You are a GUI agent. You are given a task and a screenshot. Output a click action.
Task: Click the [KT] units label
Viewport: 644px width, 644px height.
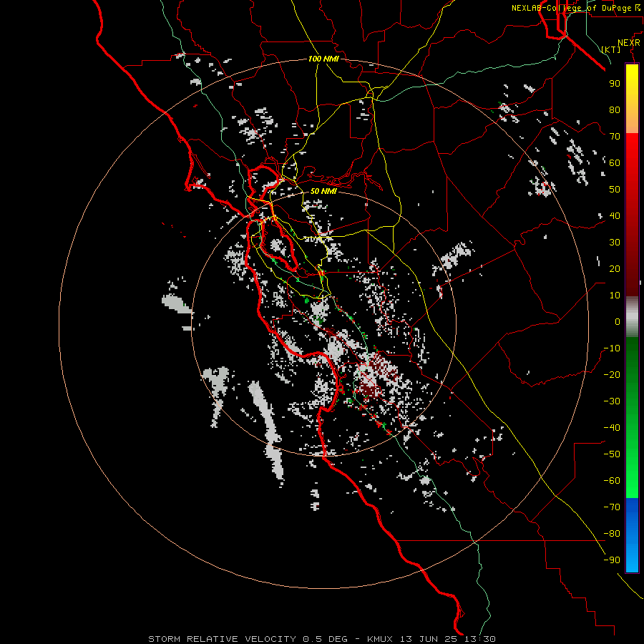[x=611, y=49]
